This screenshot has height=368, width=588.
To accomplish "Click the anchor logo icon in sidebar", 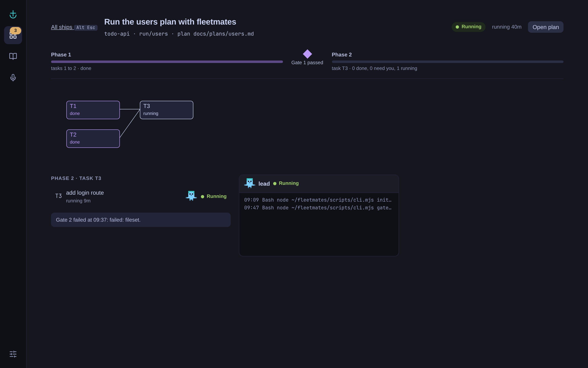I will (x=13, y=14).
